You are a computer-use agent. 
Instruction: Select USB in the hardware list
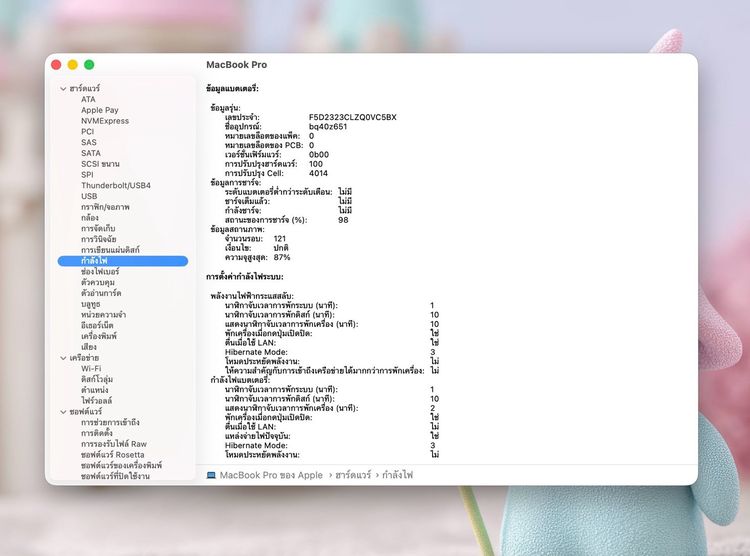[x=89, y=196]
